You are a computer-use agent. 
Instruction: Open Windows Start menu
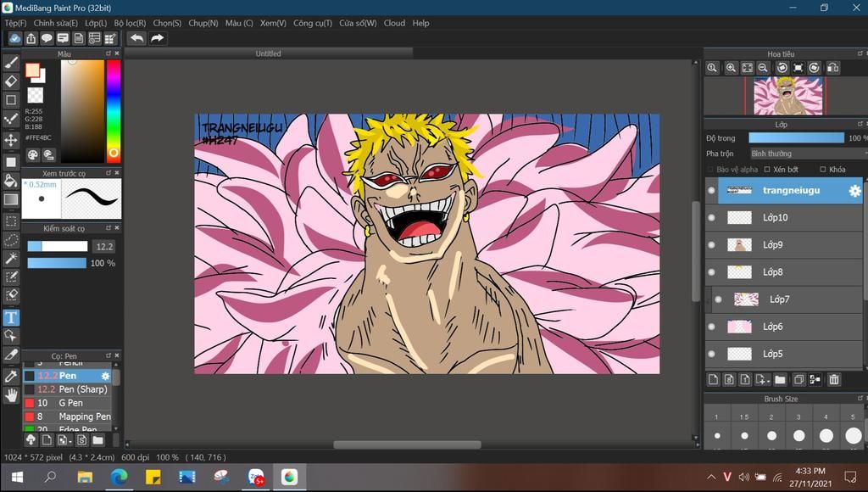click(x=17, y=477)
